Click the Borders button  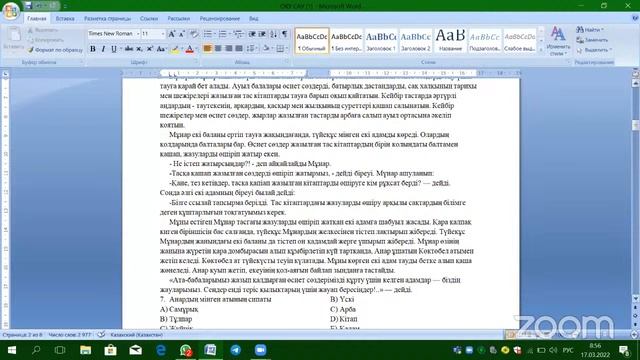tap(280, 49)
